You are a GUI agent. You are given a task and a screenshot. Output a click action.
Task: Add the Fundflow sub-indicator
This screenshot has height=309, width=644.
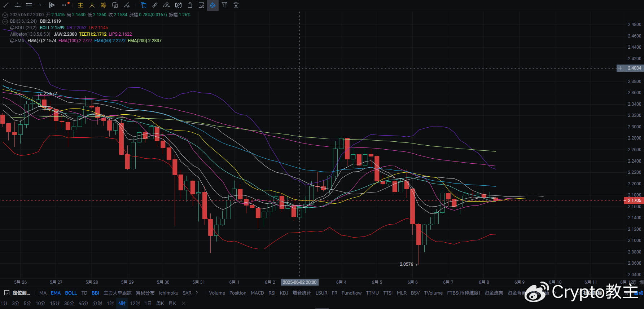(x=351, y=293)
